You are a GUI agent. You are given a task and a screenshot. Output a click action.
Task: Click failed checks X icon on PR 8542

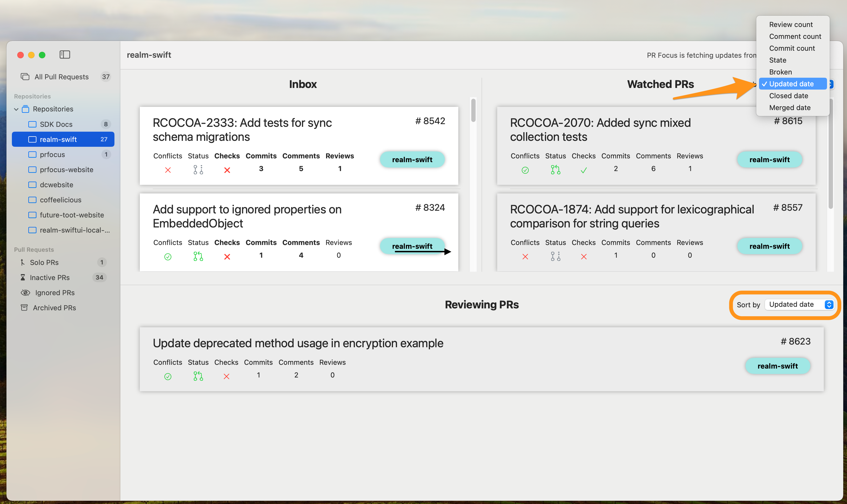[x=227, y=170]
